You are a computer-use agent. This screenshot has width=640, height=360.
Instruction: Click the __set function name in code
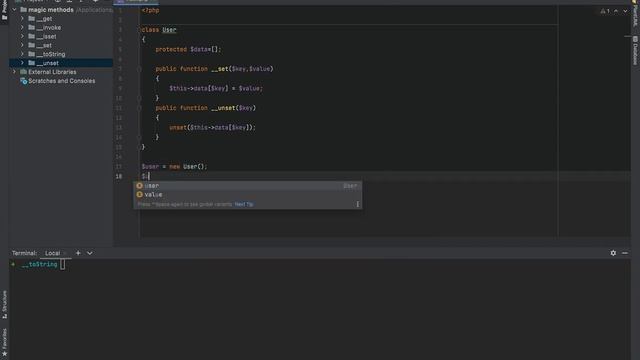point(220,69)
